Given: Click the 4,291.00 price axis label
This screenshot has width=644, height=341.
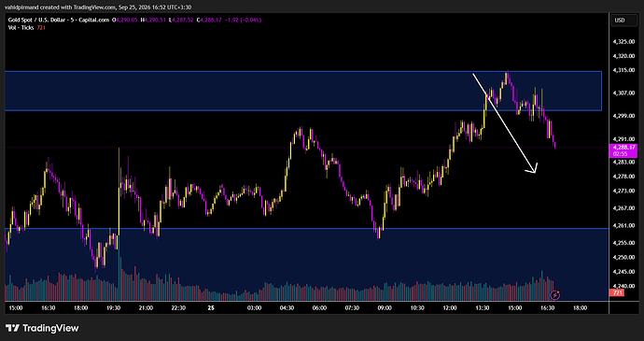Looking at the screenshot, I should point(623,139).
